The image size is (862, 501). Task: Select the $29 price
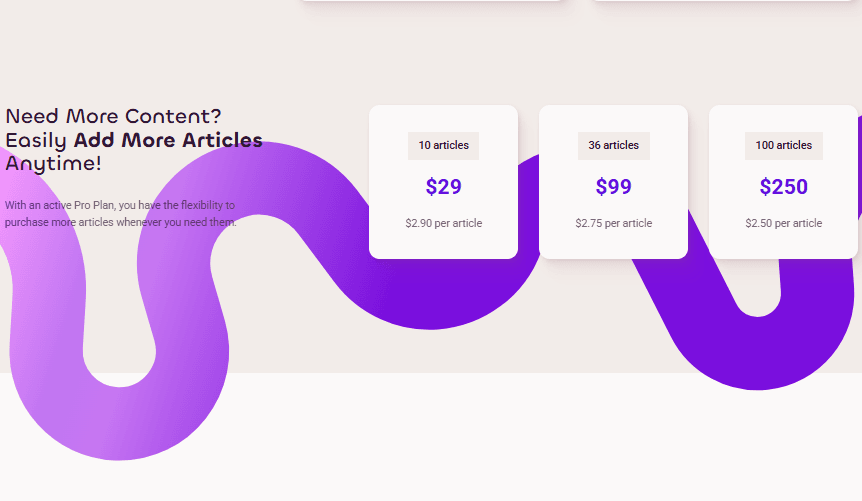443,187
